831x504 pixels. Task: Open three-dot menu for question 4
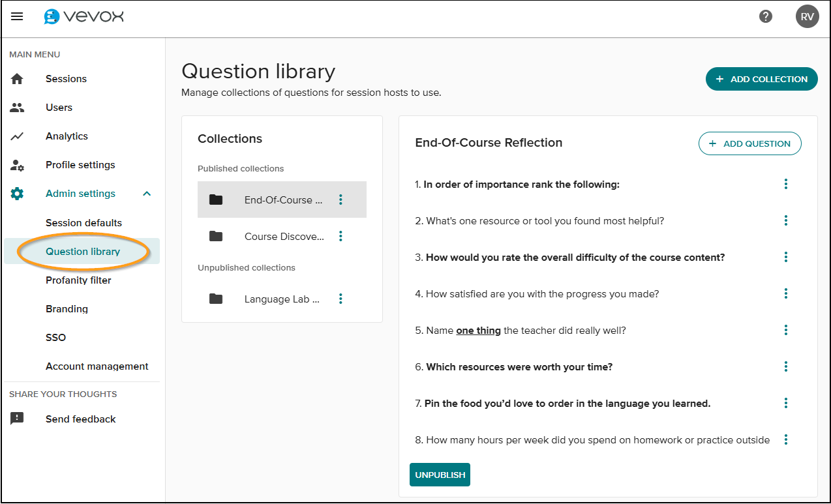coord(786,293)
